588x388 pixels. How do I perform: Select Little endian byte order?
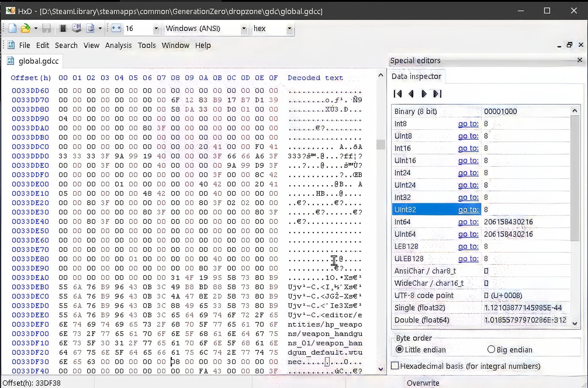tap(421, 350)
